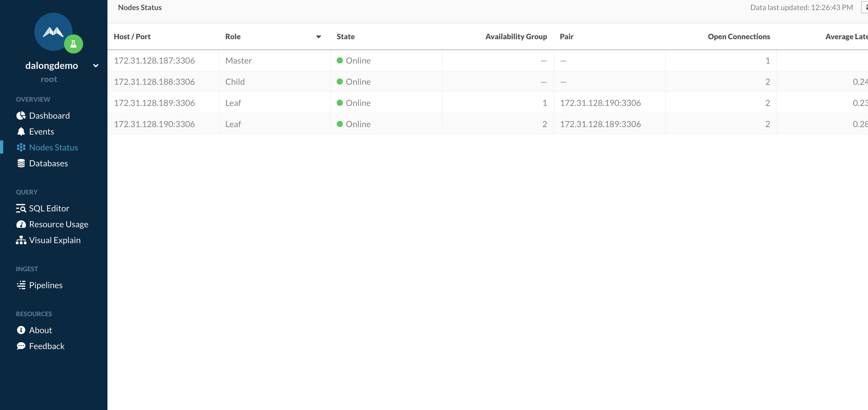Open Resource Usage page
This screenshot has width=868, height=410.
(x=59, y=224)
